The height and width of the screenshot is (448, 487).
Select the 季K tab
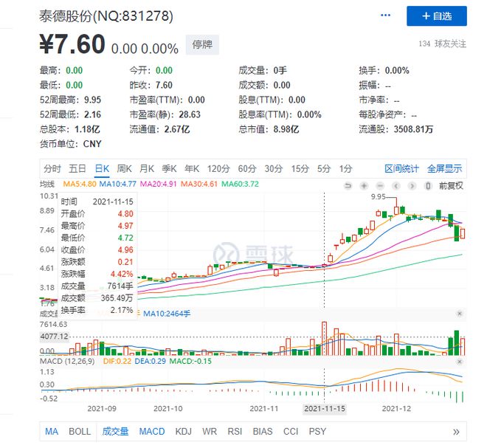169,169
